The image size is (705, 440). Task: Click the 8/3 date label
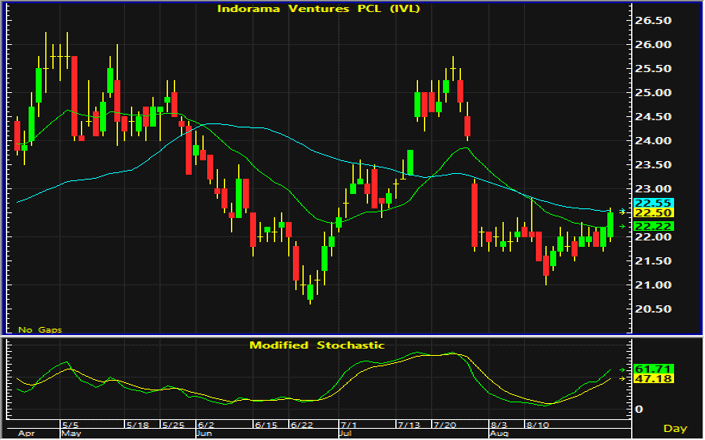click(x=499, y=425)
